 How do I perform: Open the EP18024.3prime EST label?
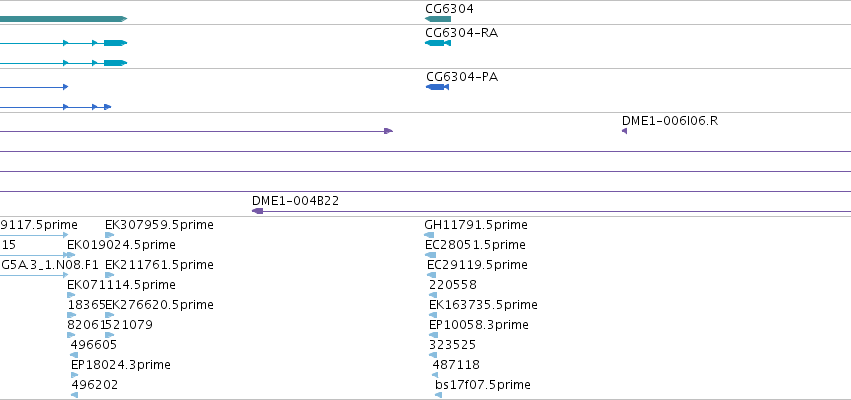(x=120, y=365)
